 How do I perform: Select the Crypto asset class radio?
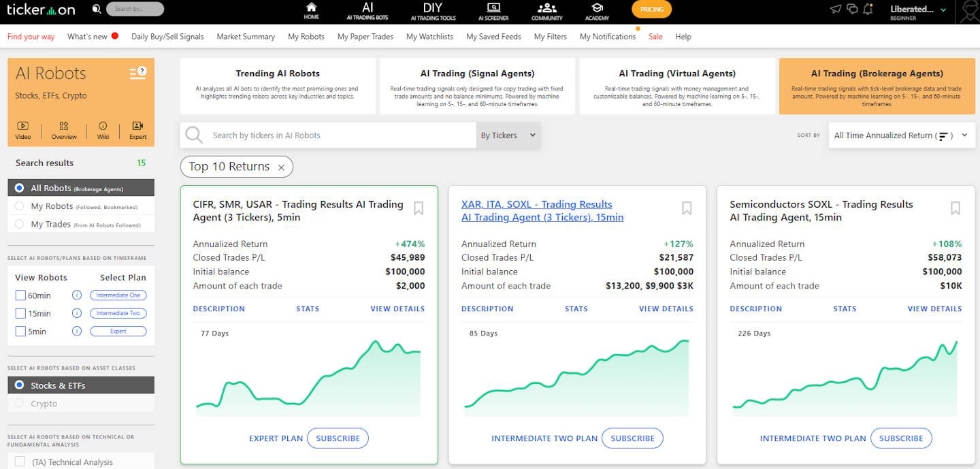click(19, 404)
